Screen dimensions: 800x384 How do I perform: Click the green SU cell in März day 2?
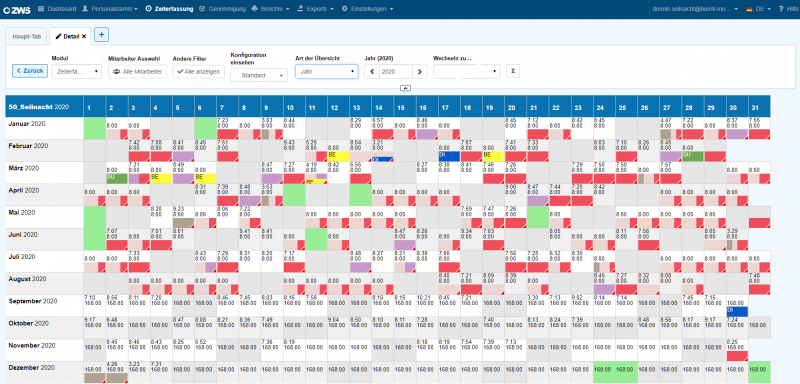pyautogui.click(x=117, y=178)
